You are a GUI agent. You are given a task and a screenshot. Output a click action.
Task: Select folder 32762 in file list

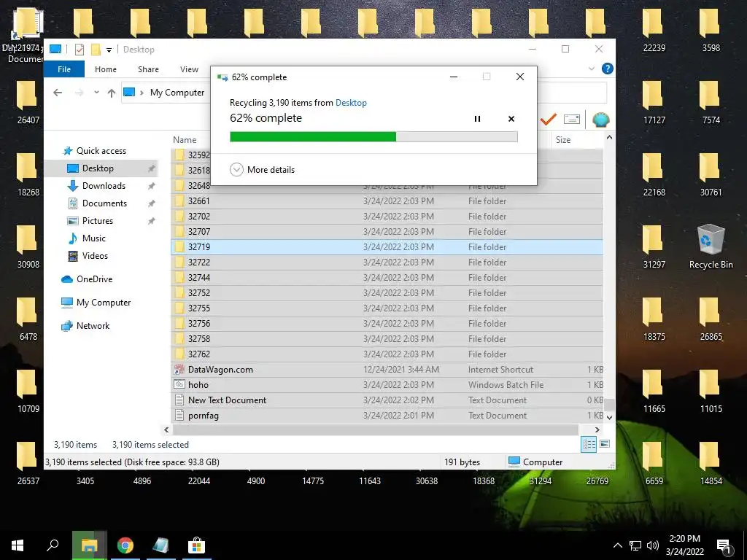(x=387, y=354)
